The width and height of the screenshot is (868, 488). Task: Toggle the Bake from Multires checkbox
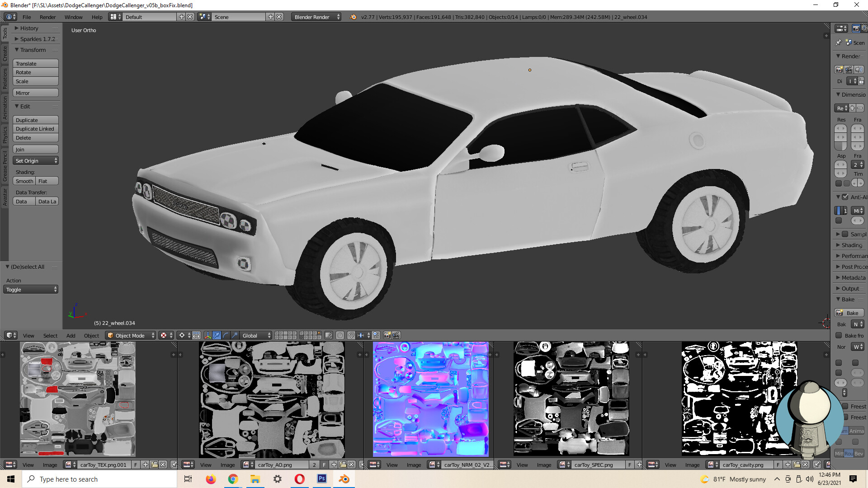coord(839,335)
